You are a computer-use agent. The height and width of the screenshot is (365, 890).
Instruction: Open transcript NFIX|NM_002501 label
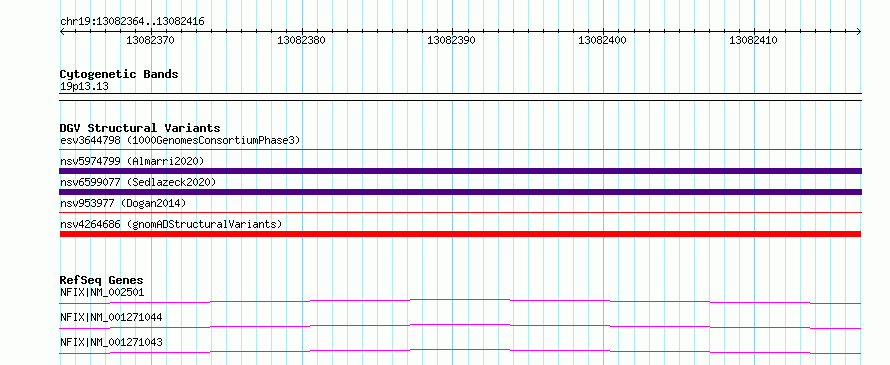102,292
